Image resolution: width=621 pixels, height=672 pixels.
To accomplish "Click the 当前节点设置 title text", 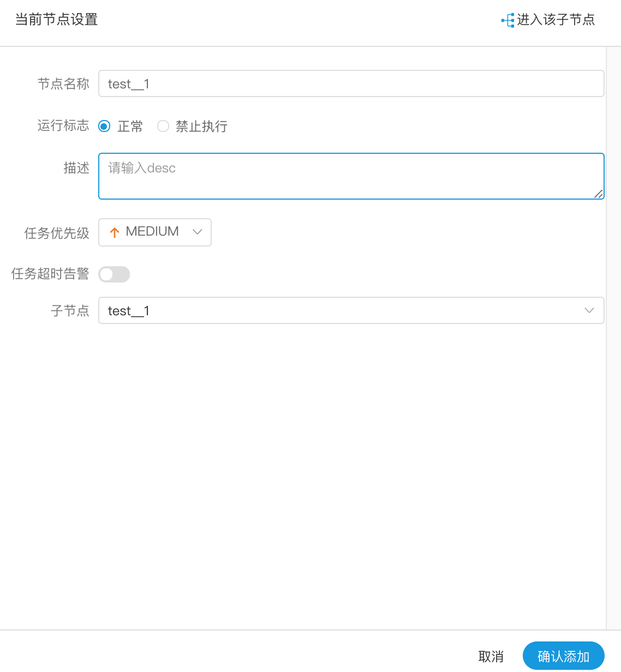I will (56, 20).
